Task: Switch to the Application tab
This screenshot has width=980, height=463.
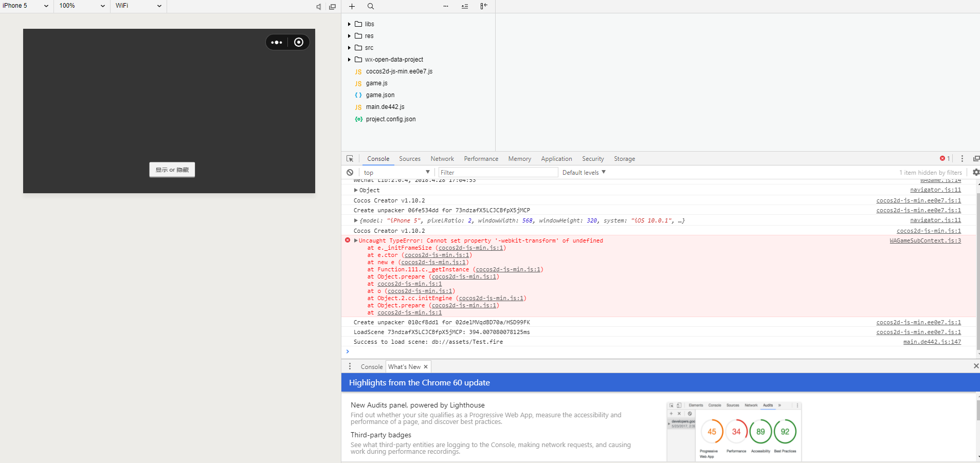Action: (556, 159)
